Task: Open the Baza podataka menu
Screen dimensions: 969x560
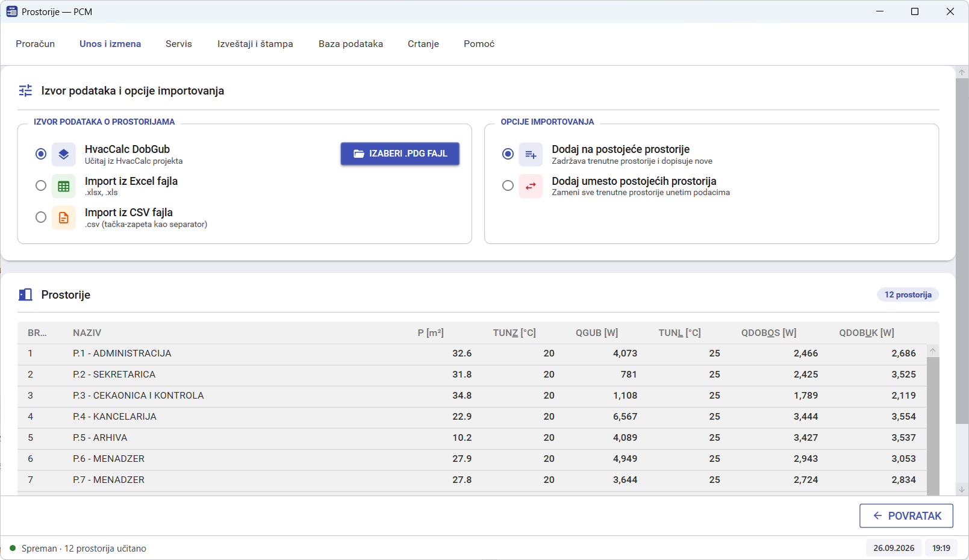Action: 351,44
